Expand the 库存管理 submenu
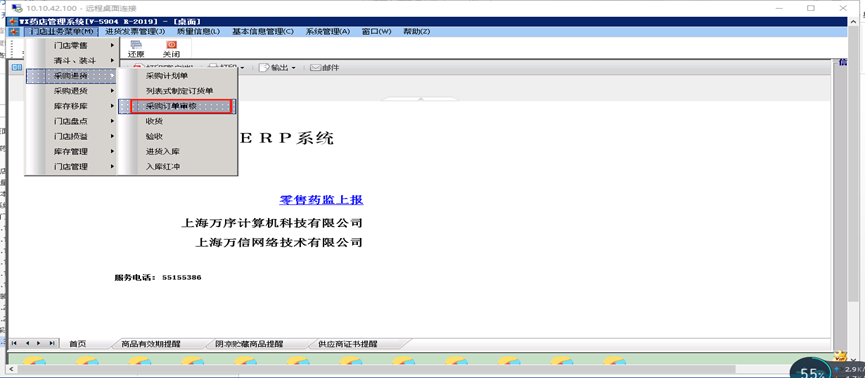Image resolution: width=865 pixels, height=378 pixels. click(x=72, y=151)
